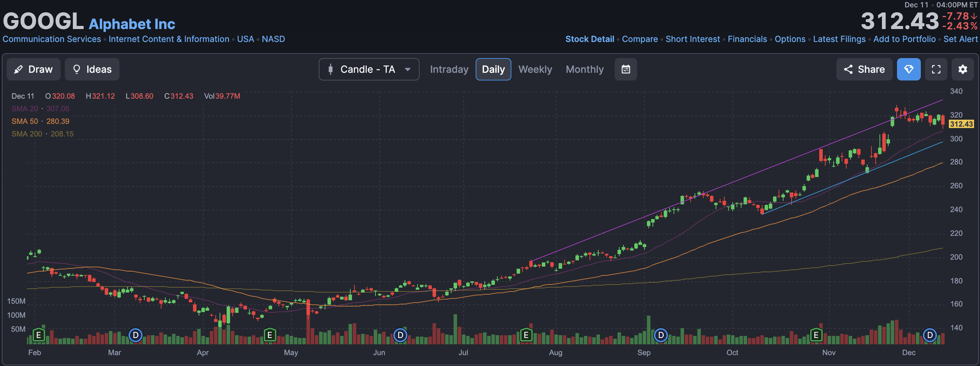Image resolution: width=980 pixels, height=366 pixels.
Task: Open the Short Interest link
Action: pos(693,39)
